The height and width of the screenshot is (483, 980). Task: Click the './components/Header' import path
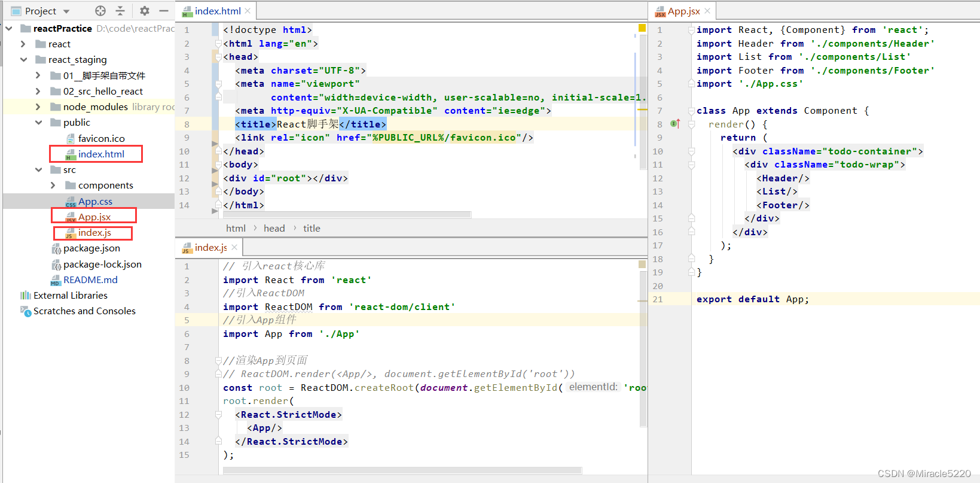coord(872,44)
